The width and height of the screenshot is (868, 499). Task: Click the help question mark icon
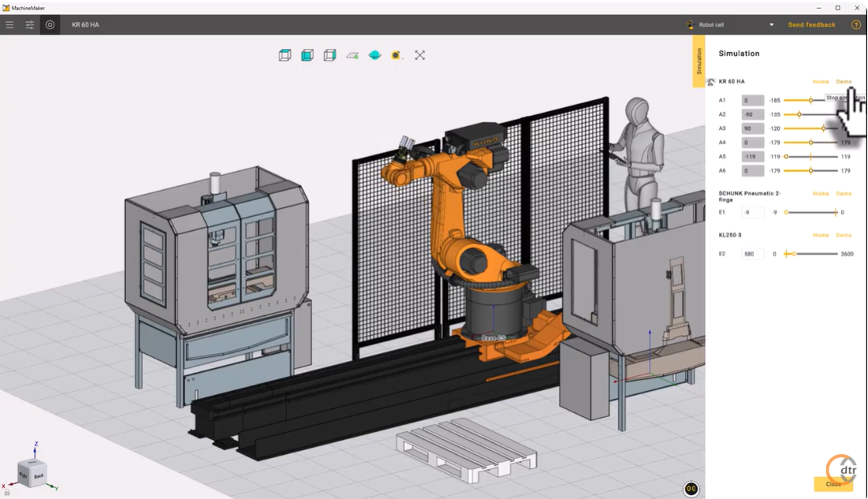(856, 25)
